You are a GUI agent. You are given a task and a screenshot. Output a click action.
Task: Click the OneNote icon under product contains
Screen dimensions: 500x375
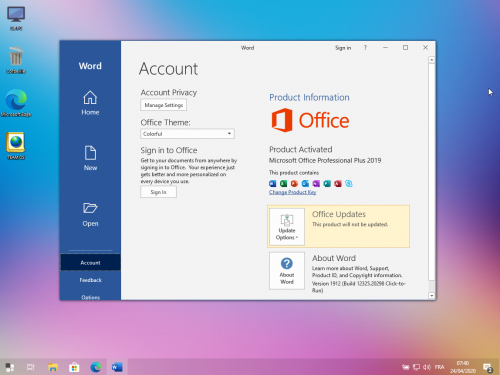[x=316, y=184]
